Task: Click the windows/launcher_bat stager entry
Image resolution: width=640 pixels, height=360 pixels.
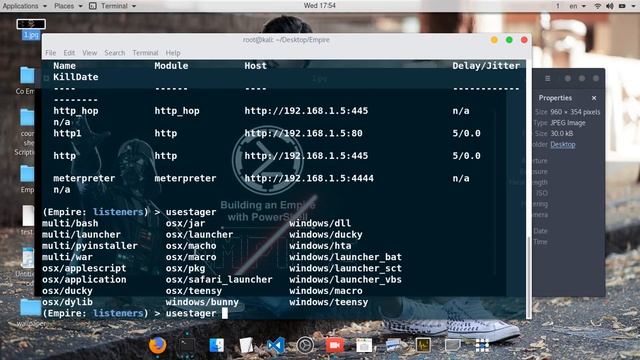Action: tap(345, 257)
